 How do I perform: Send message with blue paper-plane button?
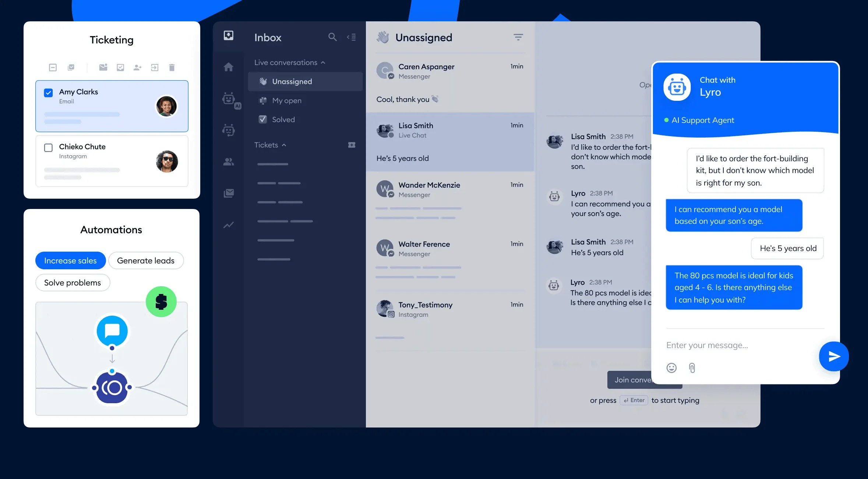pos(834,356)
